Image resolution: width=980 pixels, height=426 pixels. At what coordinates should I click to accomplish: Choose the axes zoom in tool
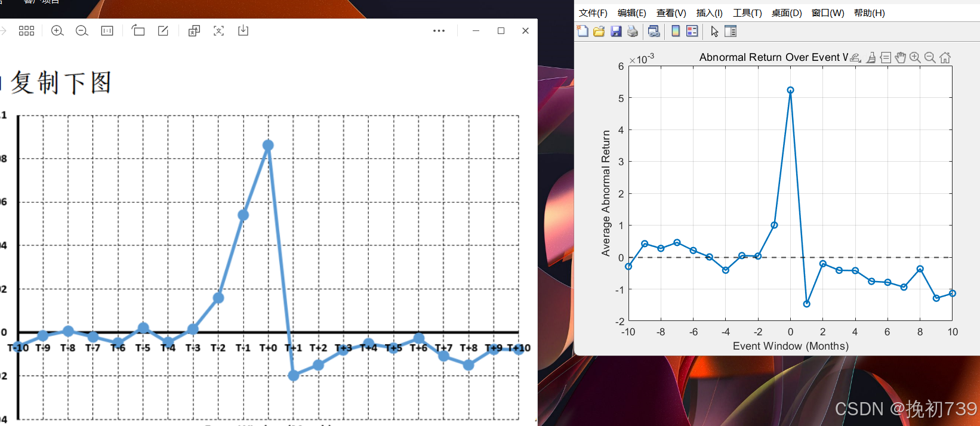(x=915, y=57)
